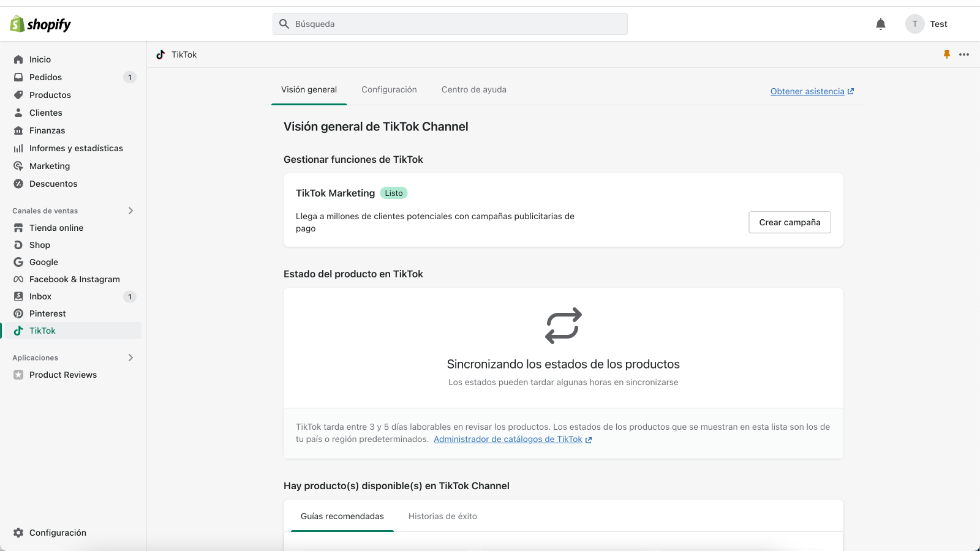This screenshot has height=551, width=980.
Task: Open Centro de ayuda tab
Action: pos(474,89)
